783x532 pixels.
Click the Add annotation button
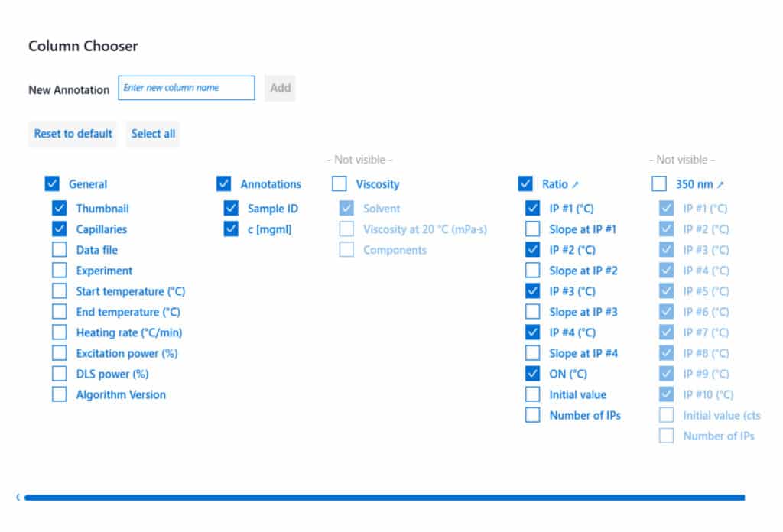click(281, 88)
